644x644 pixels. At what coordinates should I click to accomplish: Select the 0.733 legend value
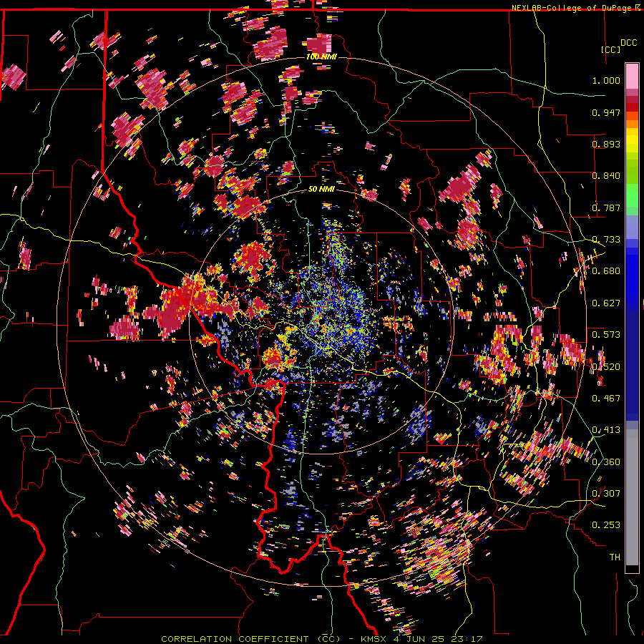tap(606, 240)
